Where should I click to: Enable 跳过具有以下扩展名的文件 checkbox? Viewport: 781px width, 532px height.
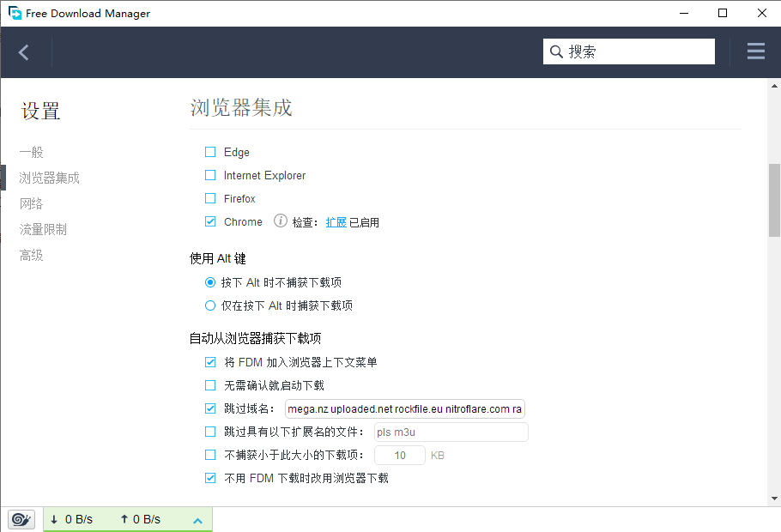point(210,432)
